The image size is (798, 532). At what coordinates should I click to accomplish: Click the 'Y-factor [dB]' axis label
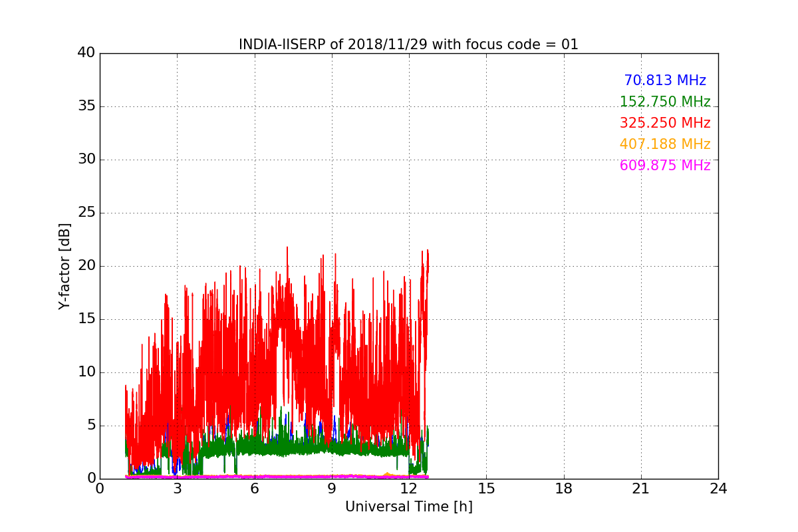(65, 266)
